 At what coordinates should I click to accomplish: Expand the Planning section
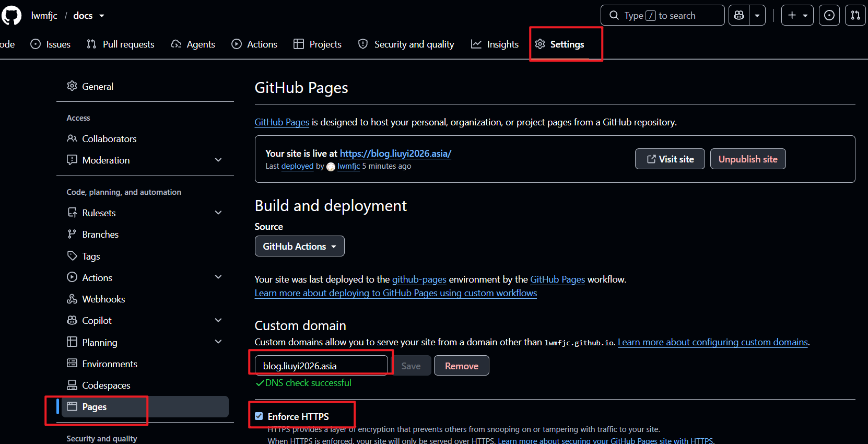[218, 342]
